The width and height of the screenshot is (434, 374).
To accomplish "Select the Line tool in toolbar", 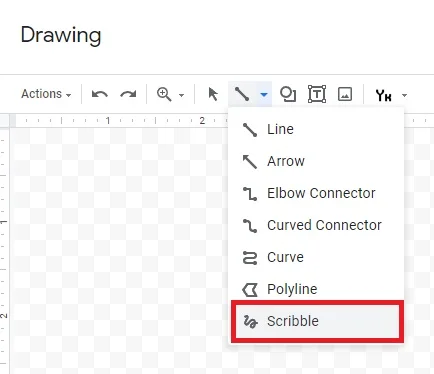I will click(242, 94).
